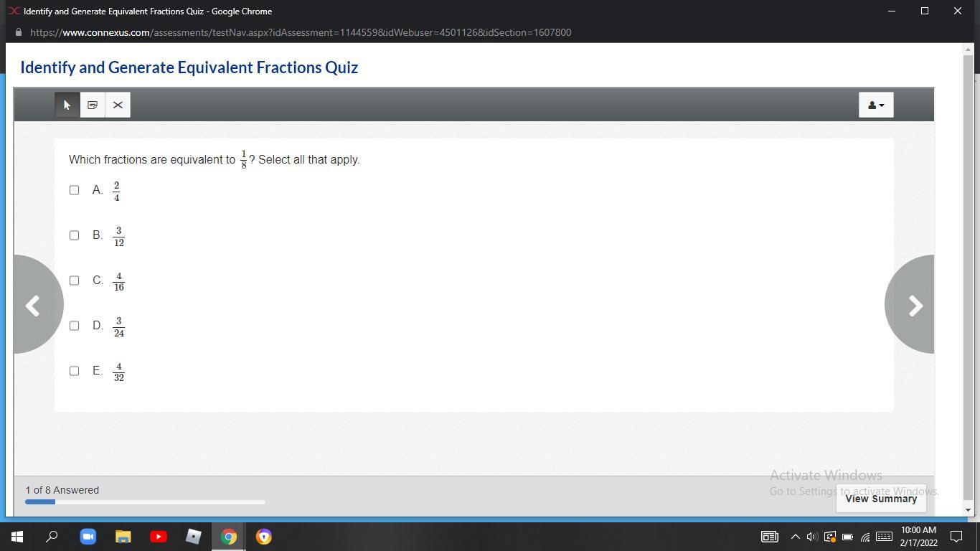Show hidden system tray icons

[795, 537]
